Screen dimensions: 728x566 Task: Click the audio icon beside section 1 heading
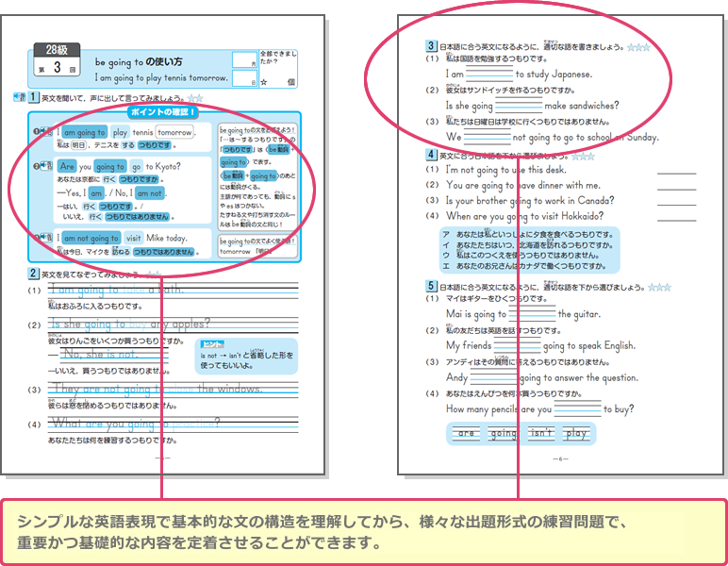coord(20,97)
